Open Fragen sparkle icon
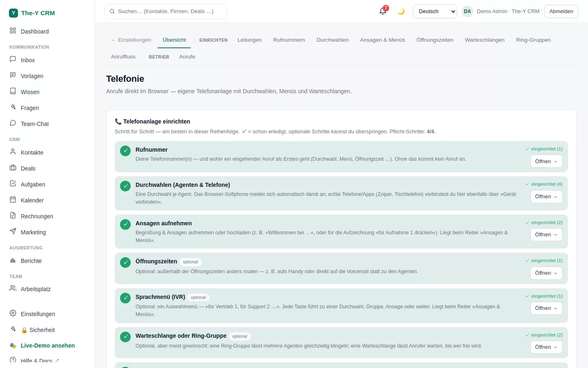The width and height of the screenshot is (588, 368). click(x=13, y=107)
